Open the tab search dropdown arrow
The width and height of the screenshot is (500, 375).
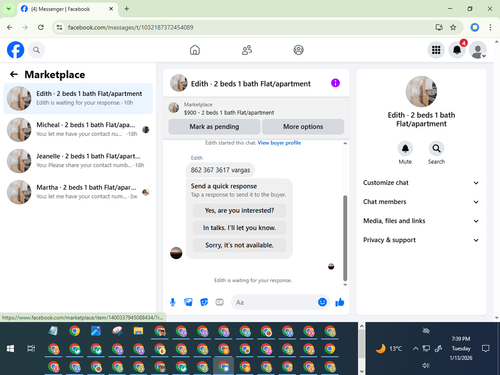click(x=9, y=9)
